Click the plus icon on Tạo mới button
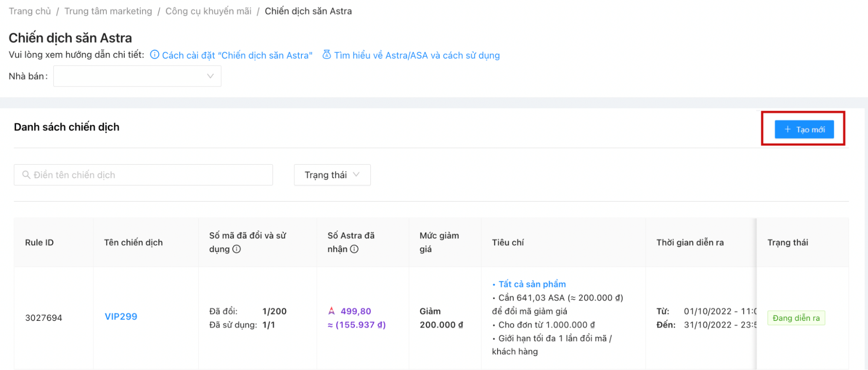The width and height of the screenshot is (868, 370). (x=788, y=129)
